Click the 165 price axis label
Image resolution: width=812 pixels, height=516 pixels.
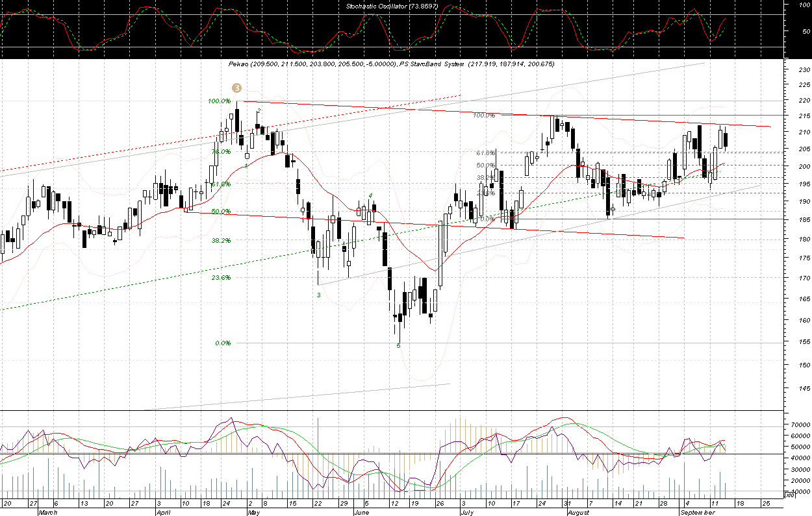tap(803, 299)
